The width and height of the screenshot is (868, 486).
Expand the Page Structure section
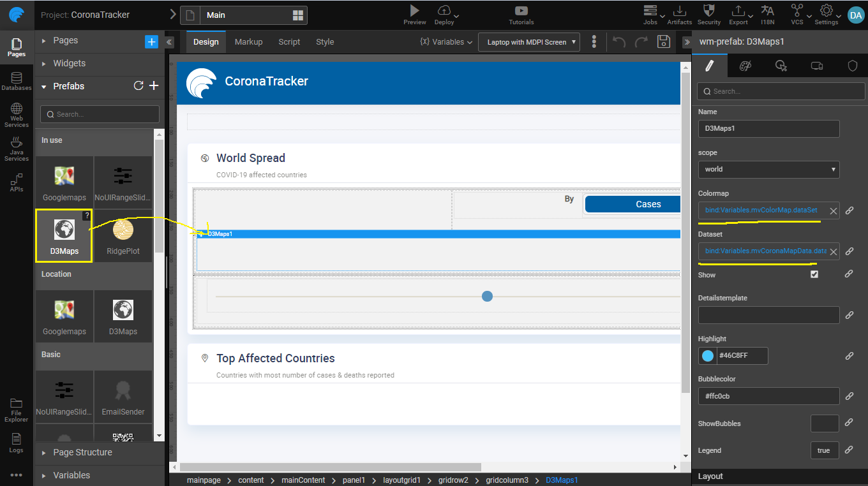click(82, 452)
